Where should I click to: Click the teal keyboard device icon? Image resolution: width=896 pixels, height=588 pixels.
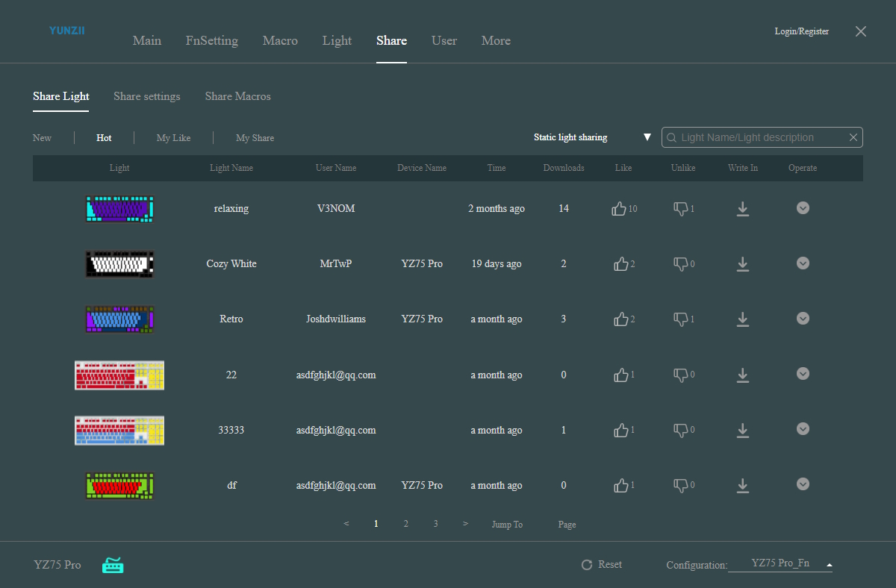(113, 566)
